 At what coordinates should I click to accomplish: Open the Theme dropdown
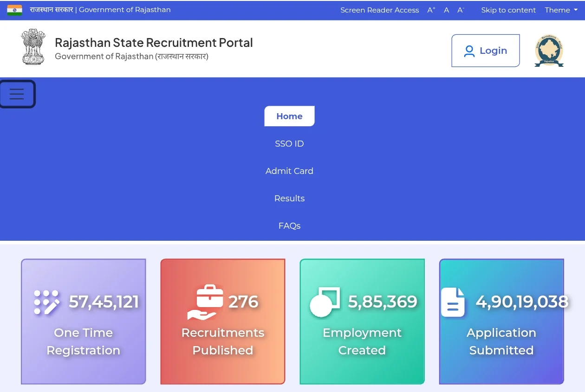coord(561,10)
